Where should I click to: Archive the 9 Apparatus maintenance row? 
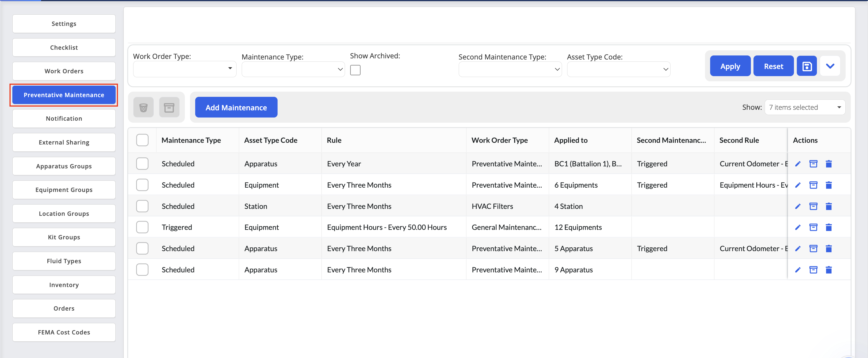pos(813,270)
